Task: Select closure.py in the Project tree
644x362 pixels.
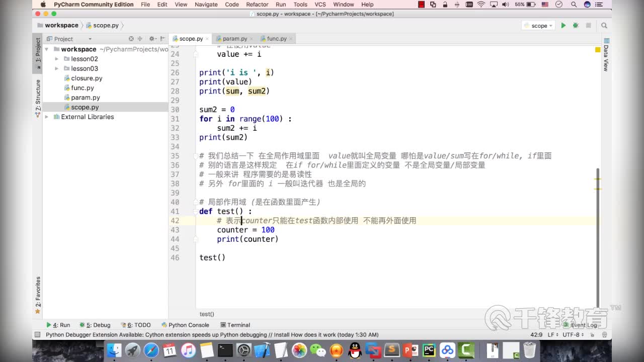Action: [87, 78]
